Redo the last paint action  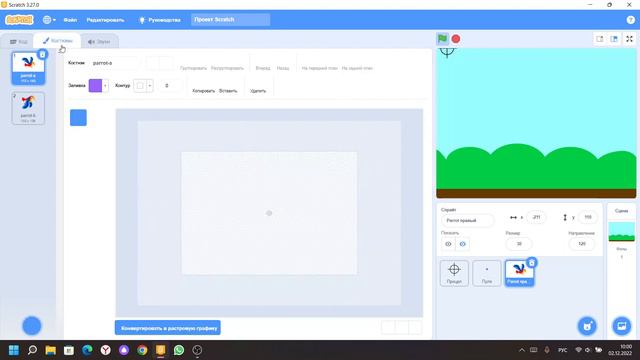(166, 63)
